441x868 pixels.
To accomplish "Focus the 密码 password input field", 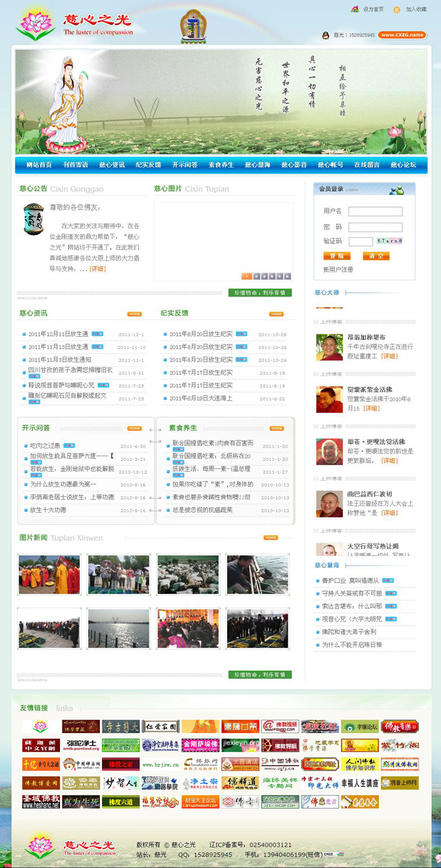I will tap(375, 227).
